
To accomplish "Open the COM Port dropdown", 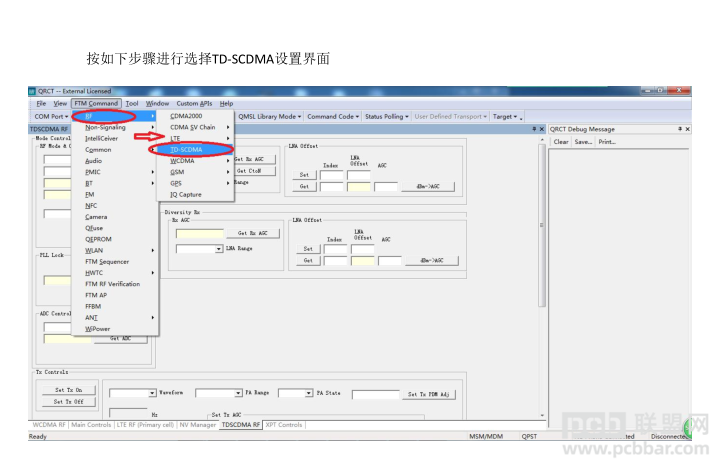I will tap(51, 116).
